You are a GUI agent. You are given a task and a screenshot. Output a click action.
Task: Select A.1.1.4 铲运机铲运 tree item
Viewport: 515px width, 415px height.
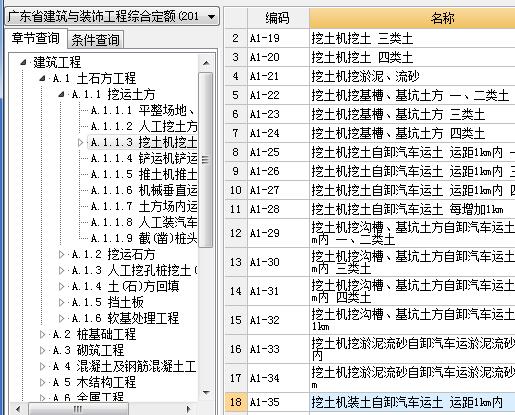pyautogui.click(x=144, y=158)
